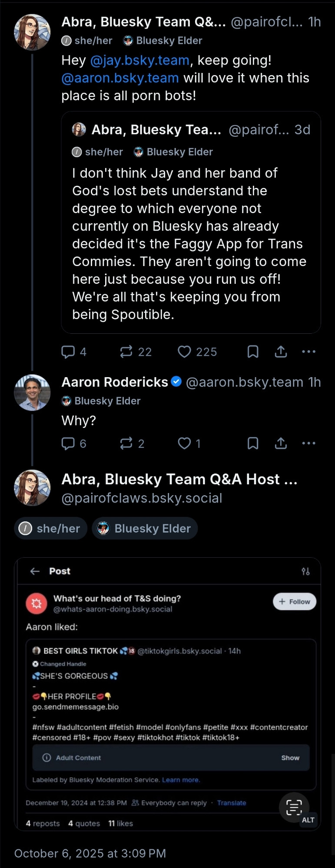Click the she/her label pill on main post
The width and height of the screenshot is (335, 868).
coord(51,528)
